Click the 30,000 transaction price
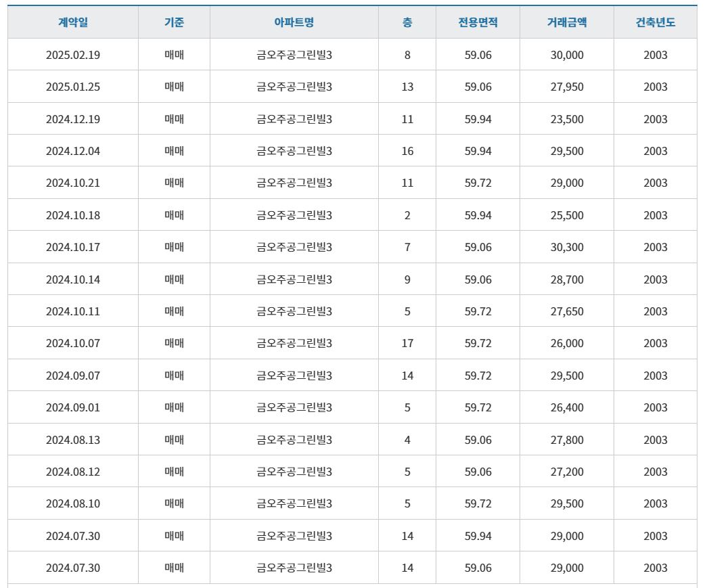The width and height of the screenshot is (711, 588). click(567, 55)
